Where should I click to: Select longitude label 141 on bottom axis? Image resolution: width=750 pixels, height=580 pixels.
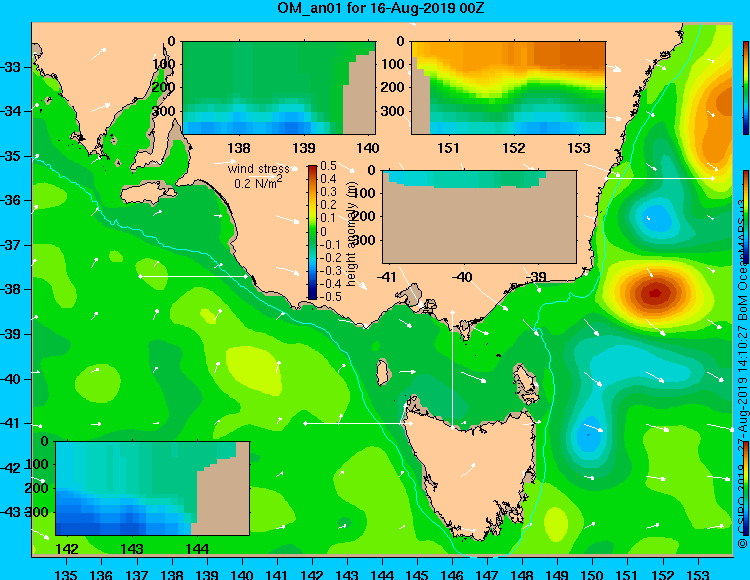coord(277,574)
